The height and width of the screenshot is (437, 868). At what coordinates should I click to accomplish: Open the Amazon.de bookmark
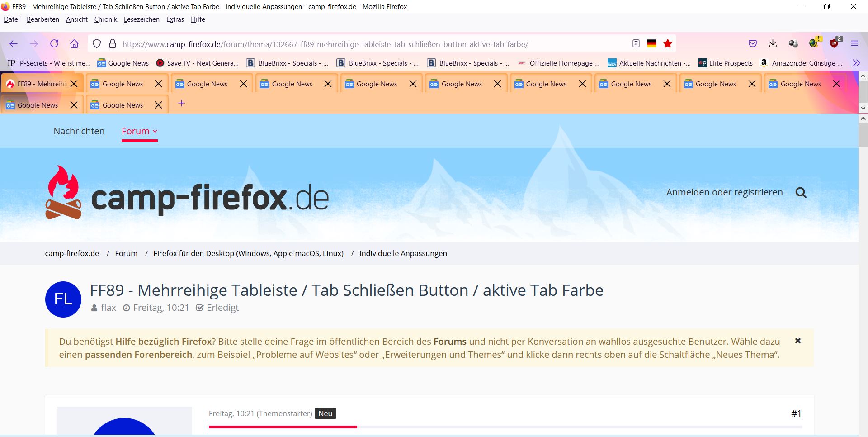[x=801, y=63]
